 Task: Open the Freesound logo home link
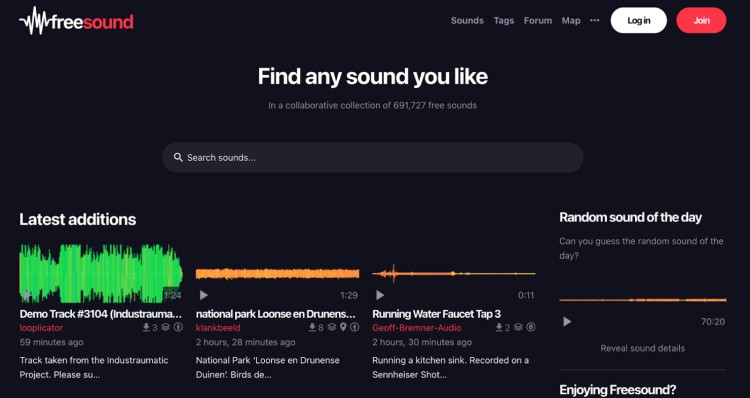tap(76, 21)
